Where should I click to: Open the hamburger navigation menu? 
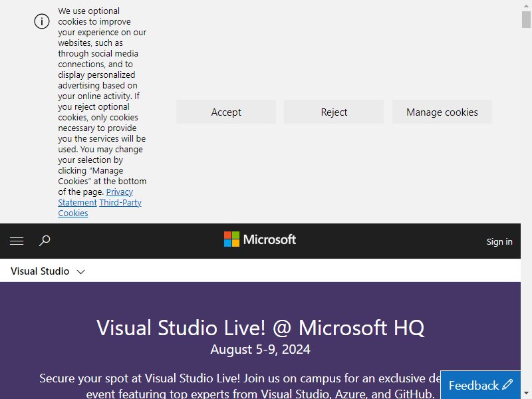click(17, 241)
